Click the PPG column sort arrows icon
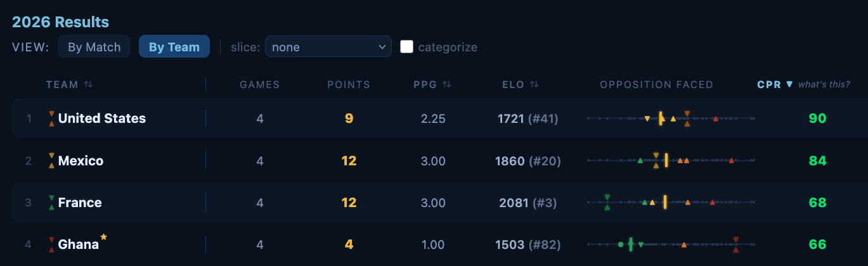Image resolution: width=868 pixels, height=266 pixels. pyautogui.click(x=447, y=84)
